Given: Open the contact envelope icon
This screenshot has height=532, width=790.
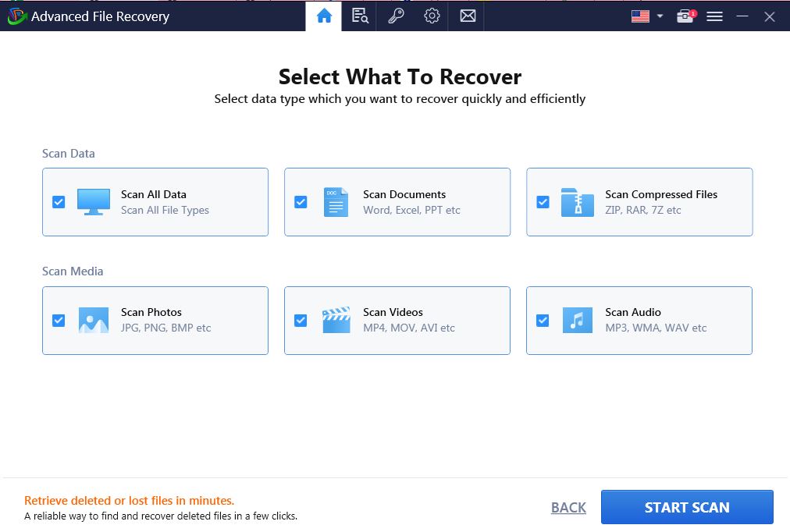Looking at the screenshot, I should 467,16.
